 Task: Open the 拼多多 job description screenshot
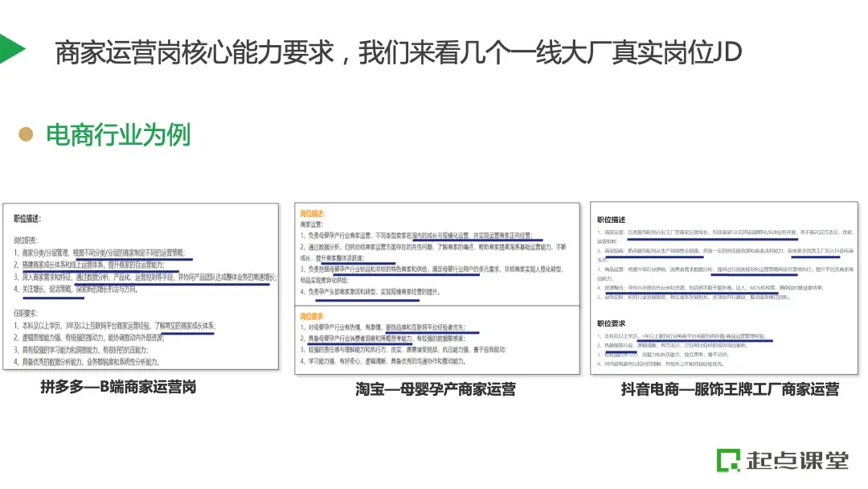click(141, 286)
